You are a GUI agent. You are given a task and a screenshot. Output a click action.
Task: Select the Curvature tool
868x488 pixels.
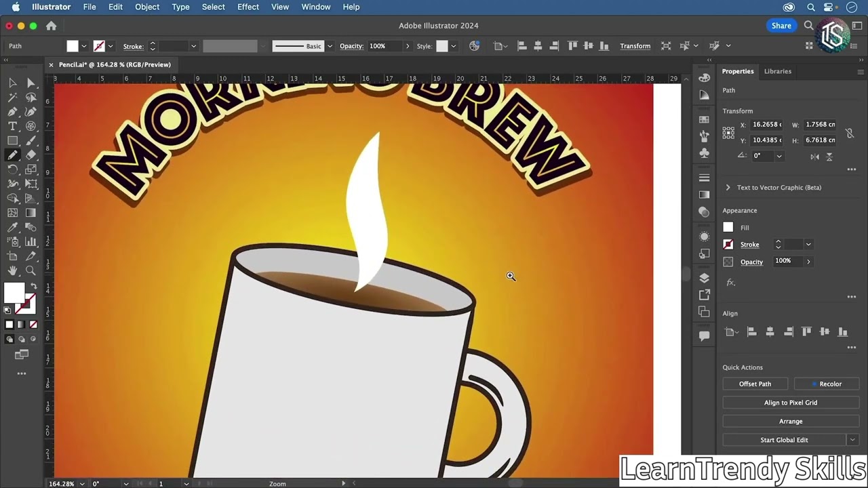point(31,112)
